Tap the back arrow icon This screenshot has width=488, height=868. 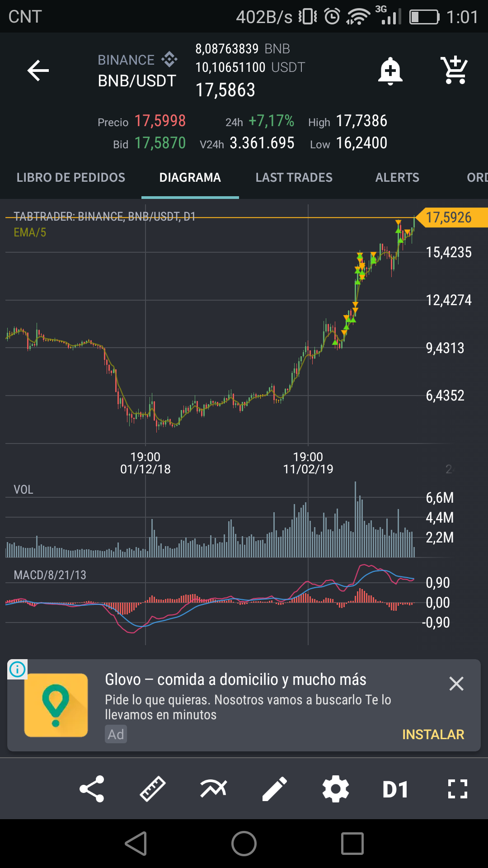coord(38,71)
